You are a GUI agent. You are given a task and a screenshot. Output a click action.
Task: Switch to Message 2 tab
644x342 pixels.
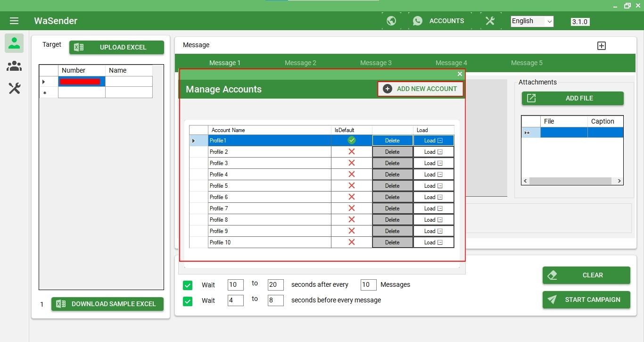pyautogui.click(x=300, y=63)
